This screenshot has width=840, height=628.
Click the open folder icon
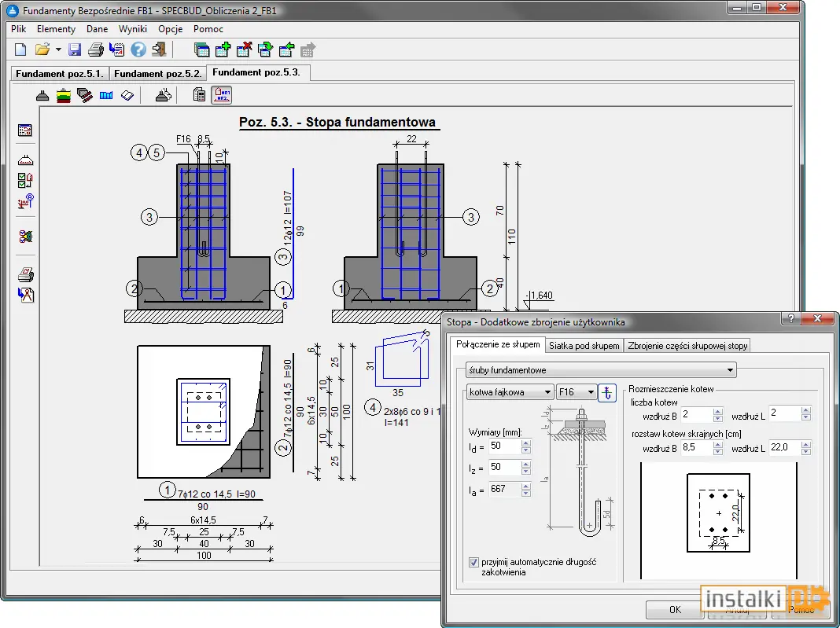click(x=42, y=50)
